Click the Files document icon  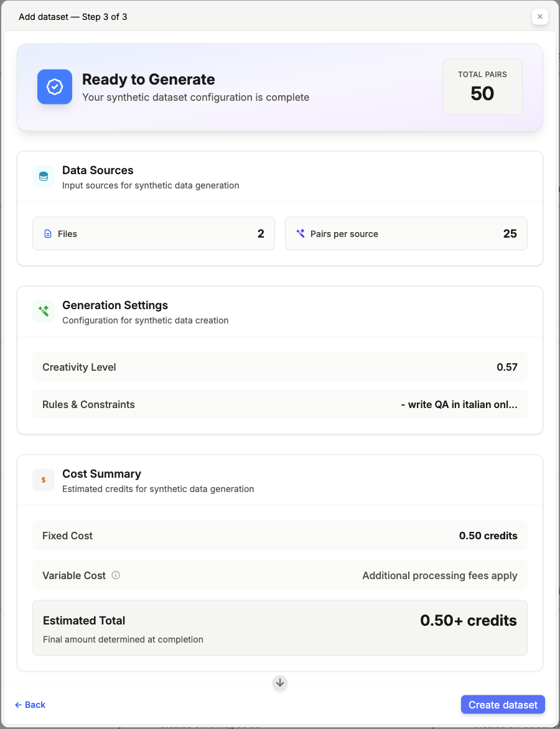click(47, 234)
